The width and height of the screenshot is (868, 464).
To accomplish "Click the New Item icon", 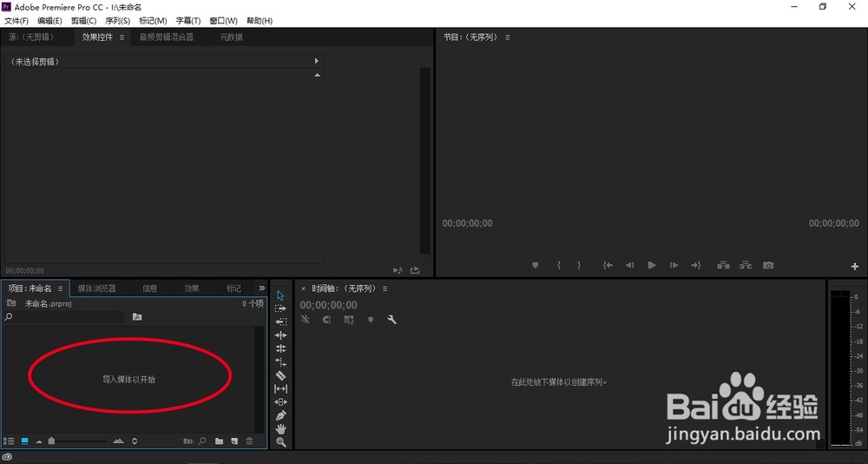I will click(234, 441).
